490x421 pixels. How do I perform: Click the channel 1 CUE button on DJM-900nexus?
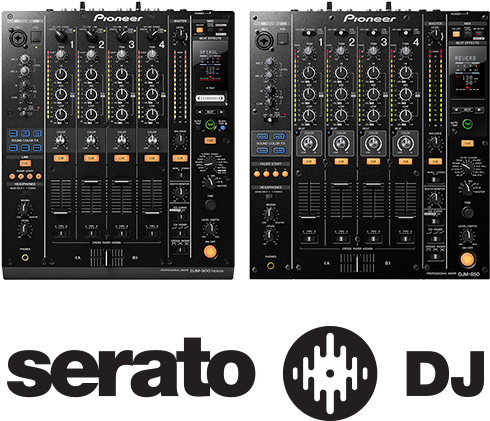(x=61, y=158)
